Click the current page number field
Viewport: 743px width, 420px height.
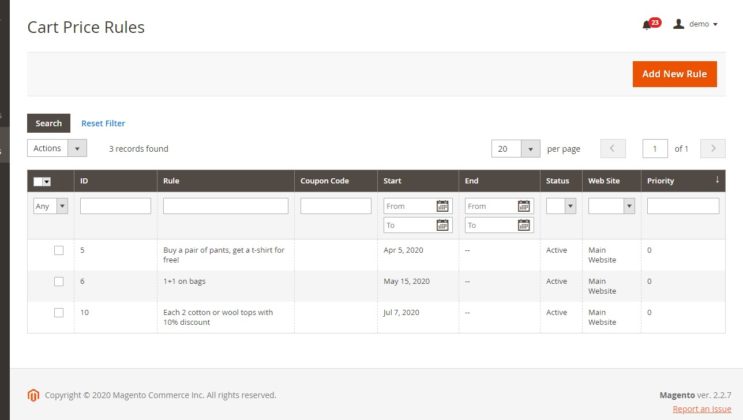(655, 148)
